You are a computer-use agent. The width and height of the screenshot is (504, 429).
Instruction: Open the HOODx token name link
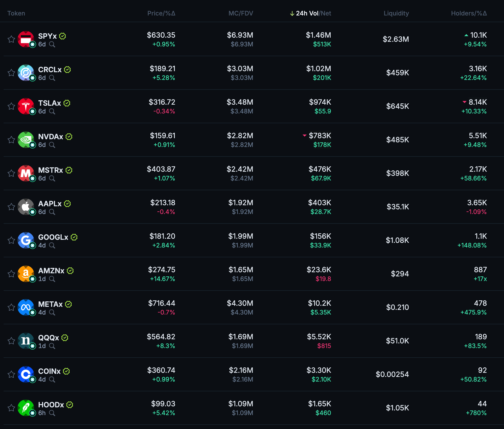click(x=51, y=405)
